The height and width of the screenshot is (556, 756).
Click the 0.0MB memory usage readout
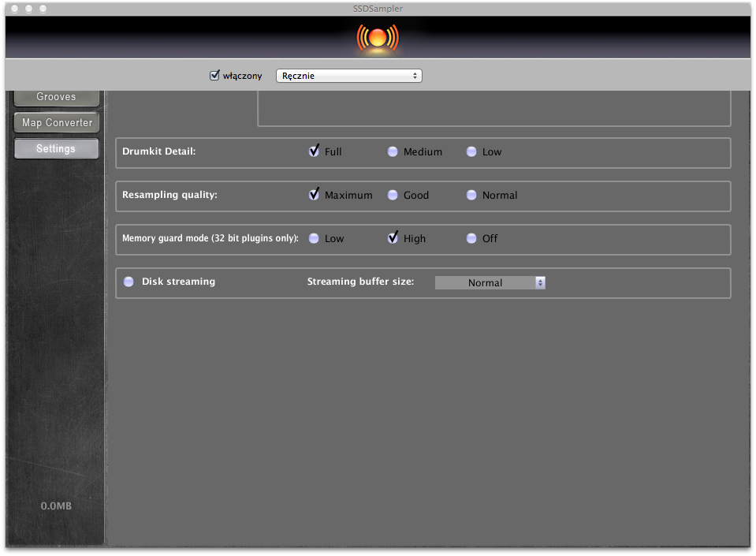coord(57,506)
